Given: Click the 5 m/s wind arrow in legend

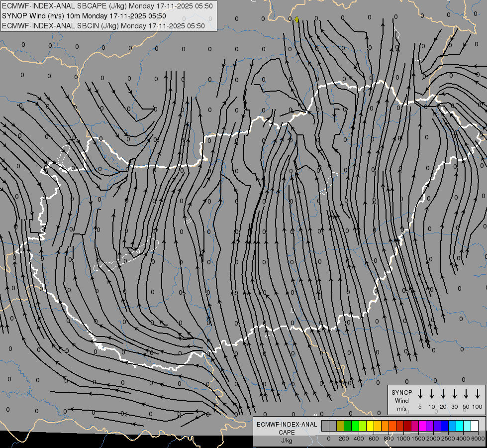Looking at the screenshot, I should (x=420, y=393).
